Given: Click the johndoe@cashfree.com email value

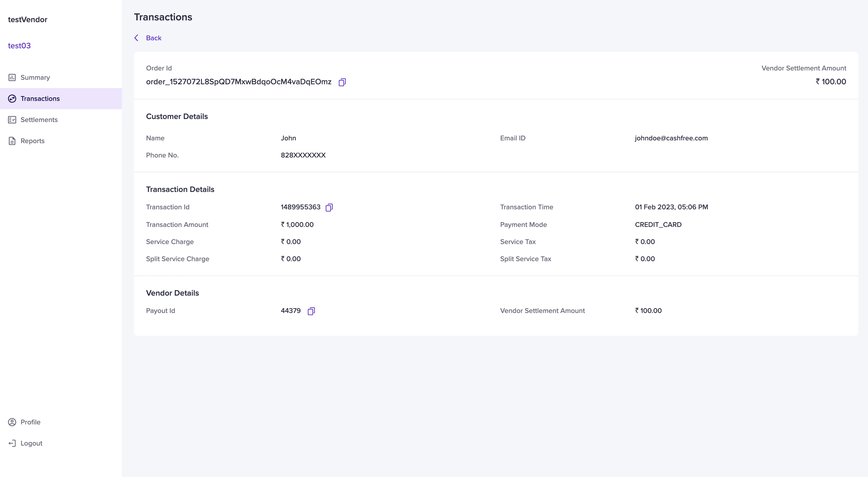Looking at the screenshot, I should (671, 138).
